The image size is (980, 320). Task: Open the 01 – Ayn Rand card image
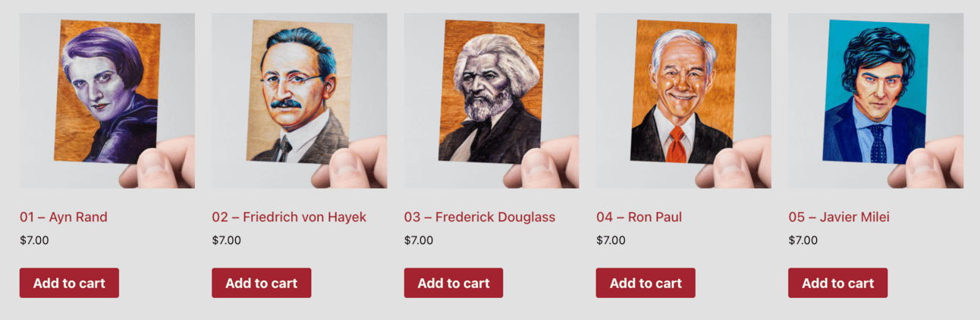point(107,101)
